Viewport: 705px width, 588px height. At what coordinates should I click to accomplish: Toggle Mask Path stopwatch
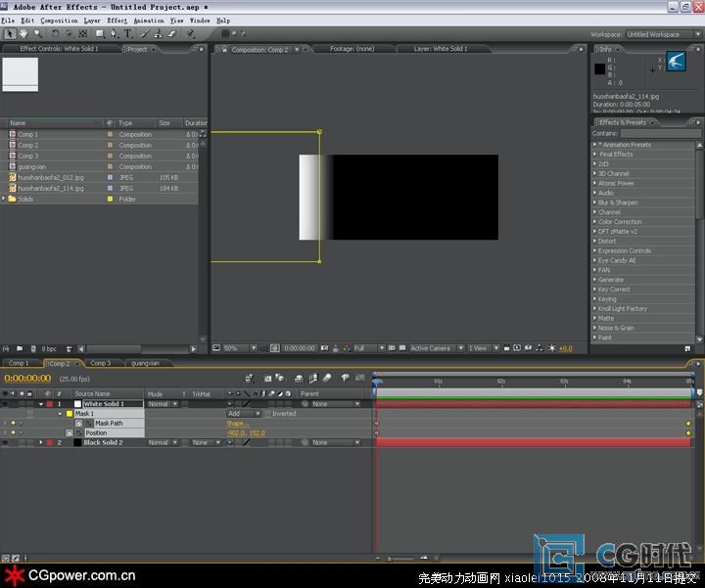click(x=78, y=423)
